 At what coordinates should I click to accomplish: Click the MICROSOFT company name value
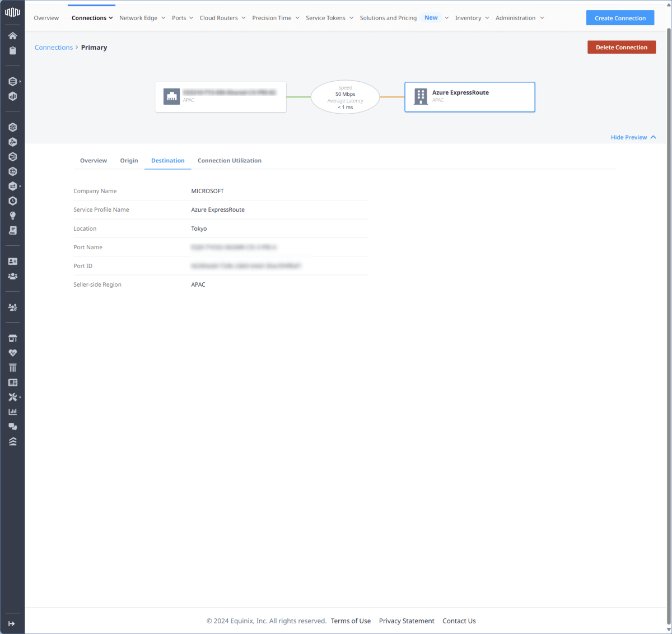pos(207,191)
